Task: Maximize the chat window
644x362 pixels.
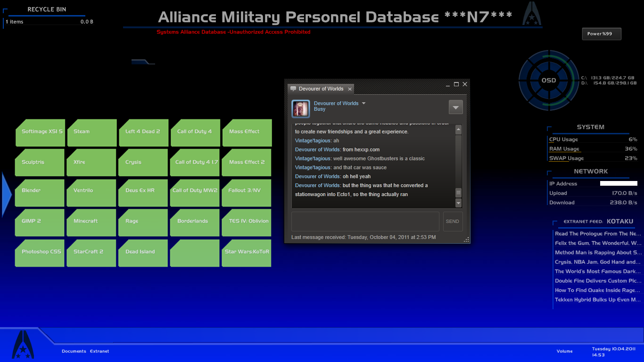Action: [x=456, y=84]
